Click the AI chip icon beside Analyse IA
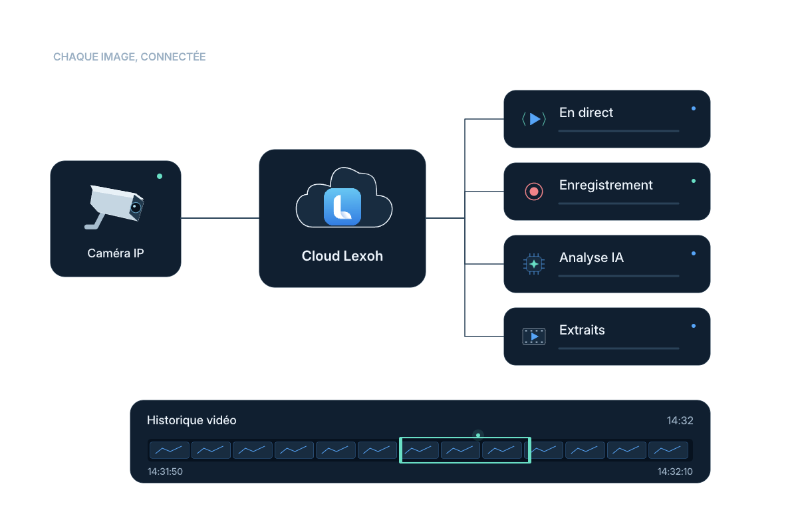 (534, 264)
